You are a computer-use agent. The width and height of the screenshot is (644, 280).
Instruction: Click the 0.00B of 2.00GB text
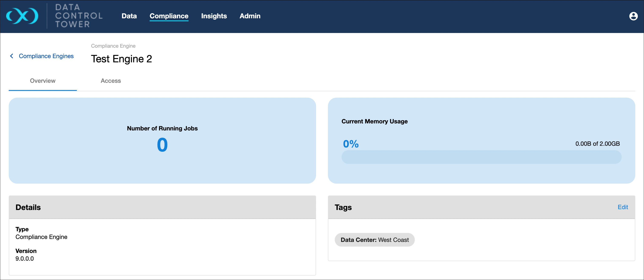pos(598,144)
